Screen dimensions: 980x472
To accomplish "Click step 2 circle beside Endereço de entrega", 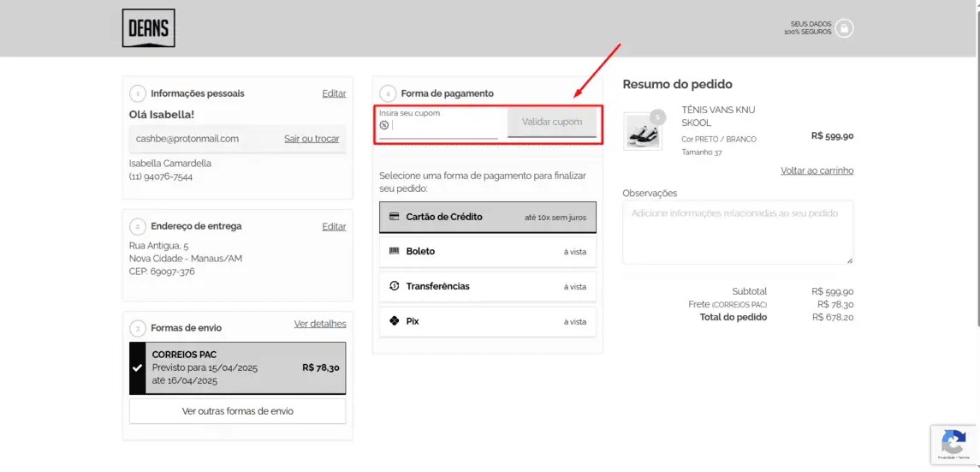I will point(138,226).
